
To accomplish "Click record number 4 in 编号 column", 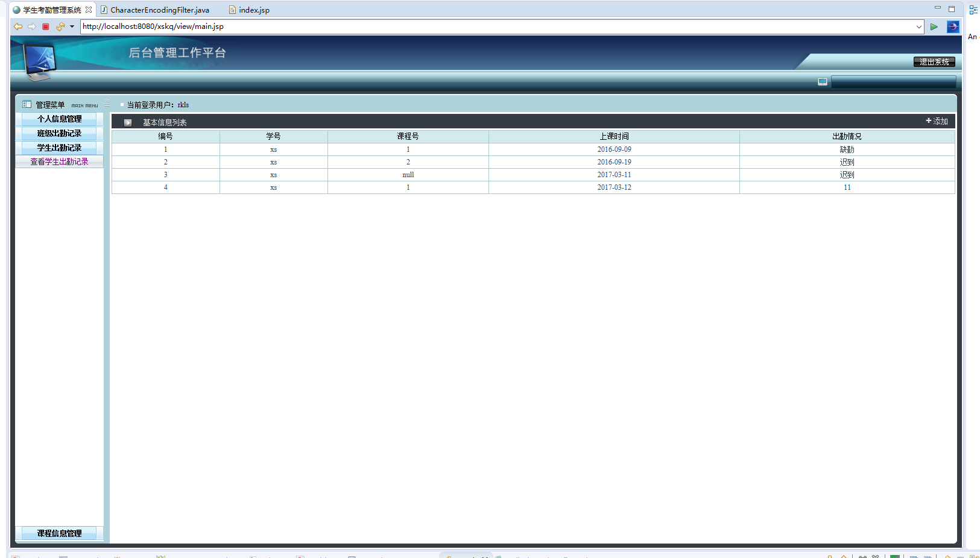I will point(165,187).
